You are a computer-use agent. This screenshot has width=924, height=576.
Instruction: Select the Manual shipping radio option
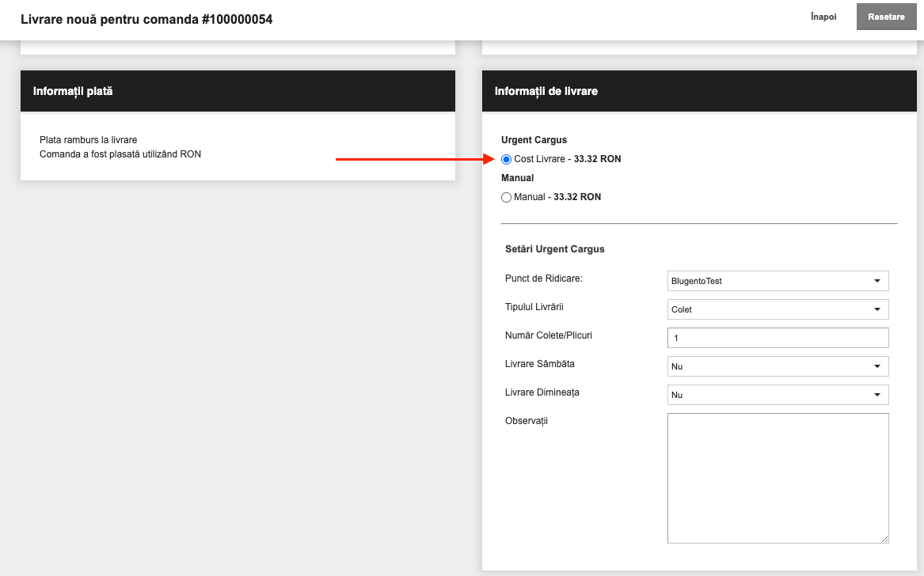click(506, 197)
